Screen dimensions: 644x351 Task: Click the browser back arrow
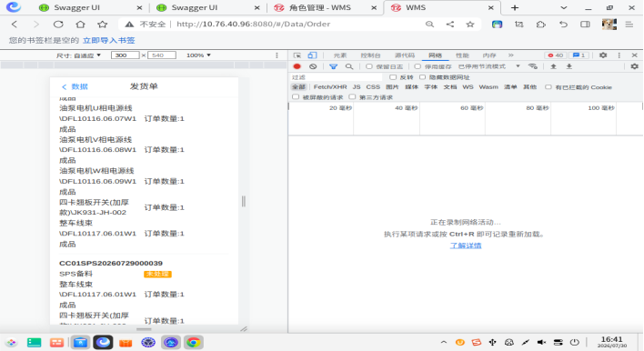[15, 25]
